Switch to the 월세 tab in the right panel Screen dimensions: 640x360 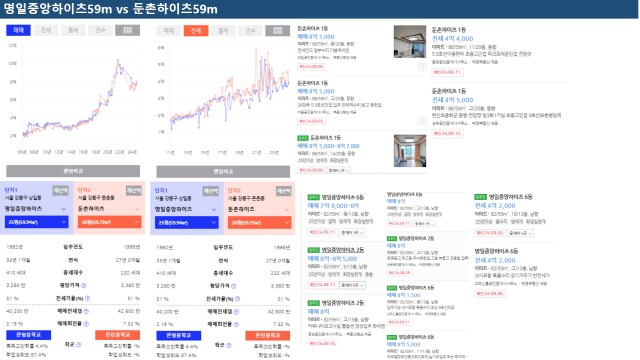223,31
